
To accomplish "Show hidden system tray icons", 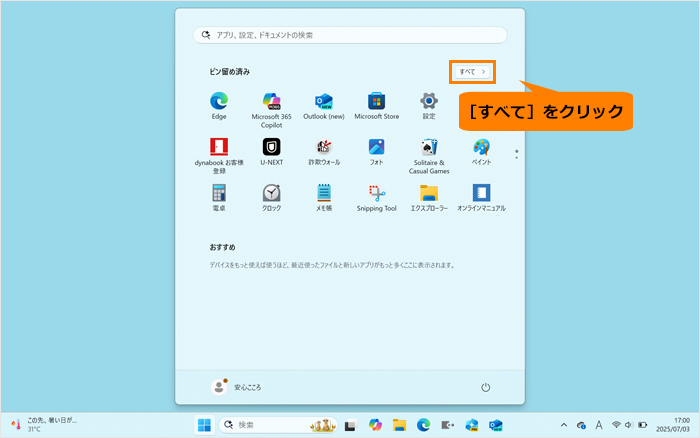I will click(564, 425).
